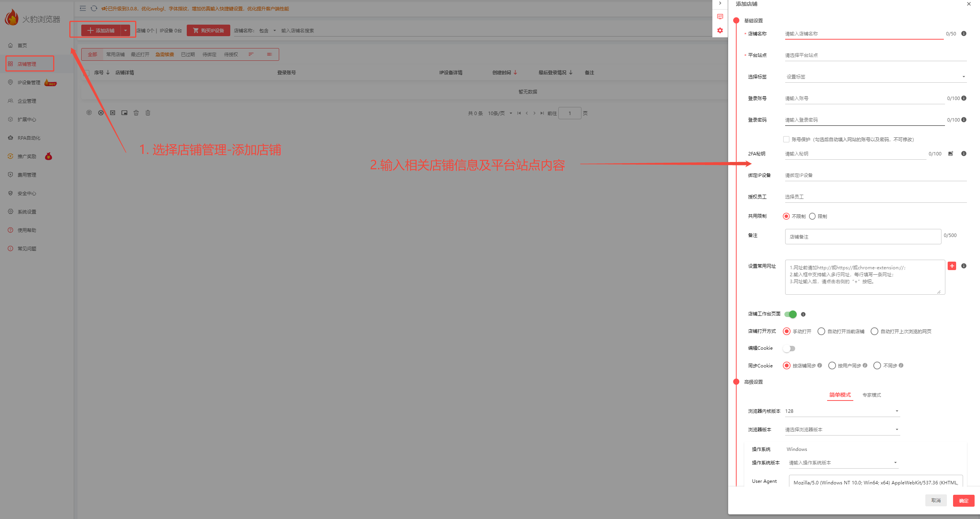Select the 自动打开当前店铺 radio option
The height and width of the screenshot is (519, 980).
[821, 331]
